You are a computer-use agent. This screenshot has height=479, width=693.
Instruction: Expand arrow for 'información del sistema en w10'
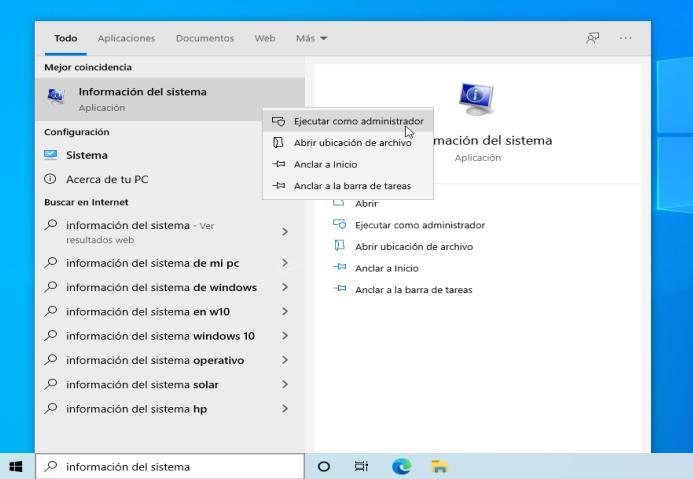click(x=285, y=312)
